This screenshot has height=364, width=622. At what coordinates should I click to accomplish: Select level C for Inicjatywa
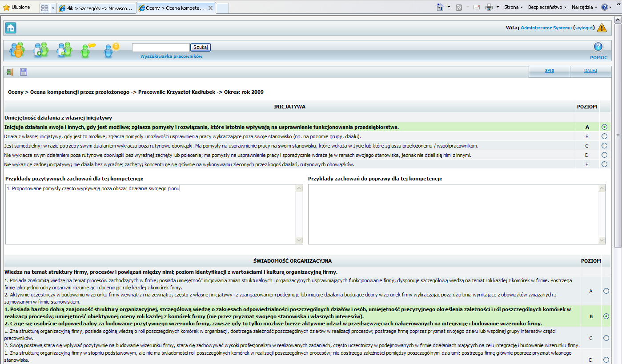tap(604, 146)
